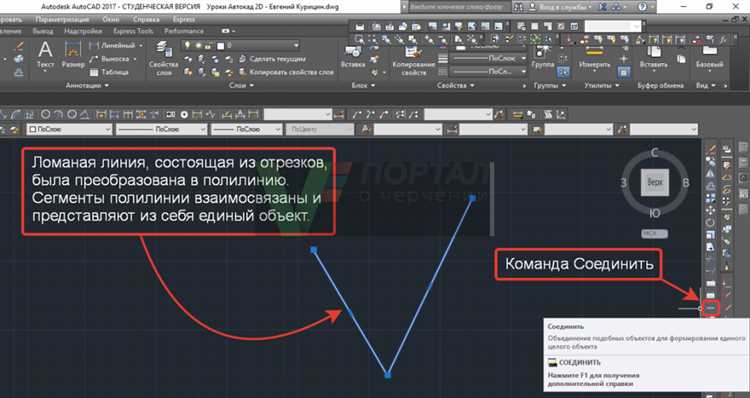
Task: Click the highlighted Соединить join tool
Action: tap(711, 308)
